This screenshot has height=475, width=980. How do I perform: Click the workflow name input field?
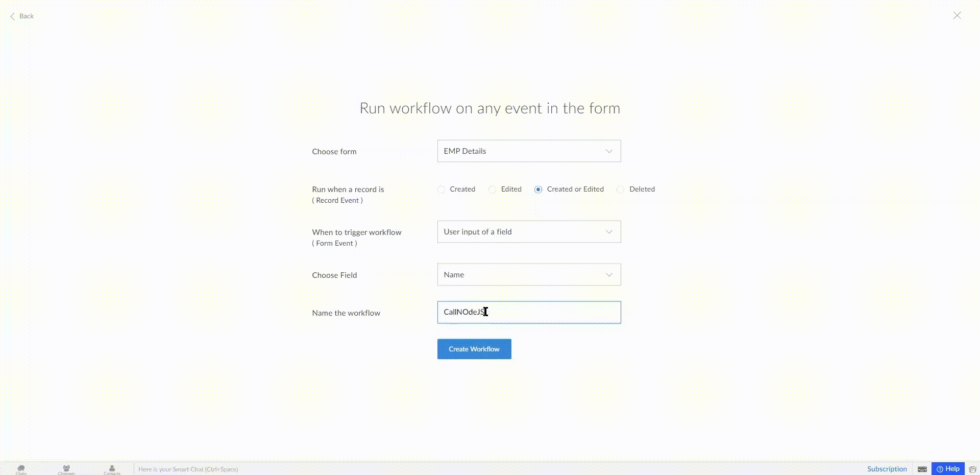[529, 312]
